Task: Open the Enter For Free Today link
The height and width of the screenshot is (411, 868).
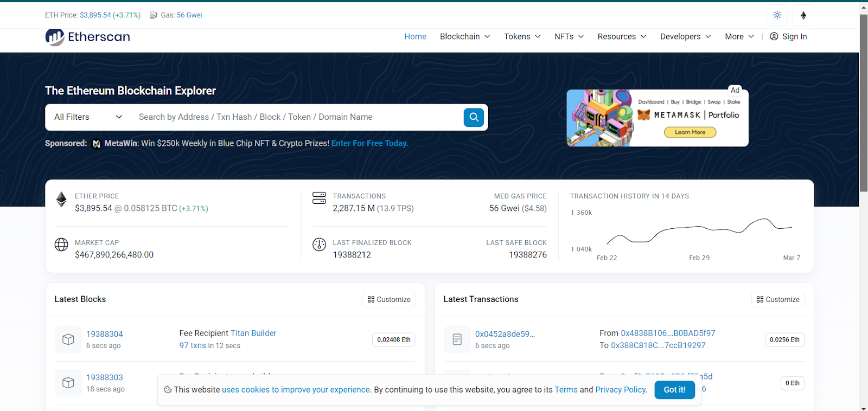Action: coord(369,144)
